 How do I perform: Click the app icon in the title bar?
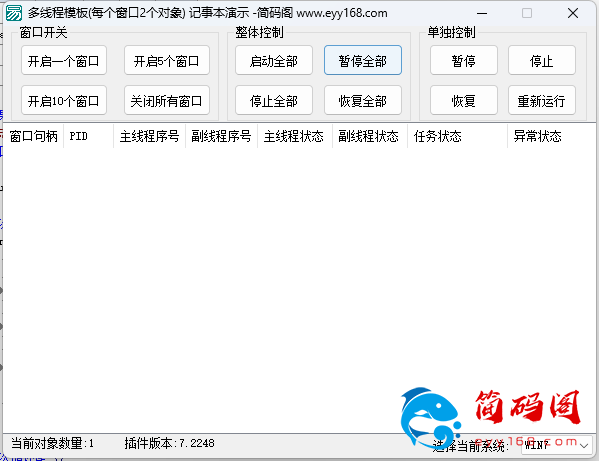(14, 13)
